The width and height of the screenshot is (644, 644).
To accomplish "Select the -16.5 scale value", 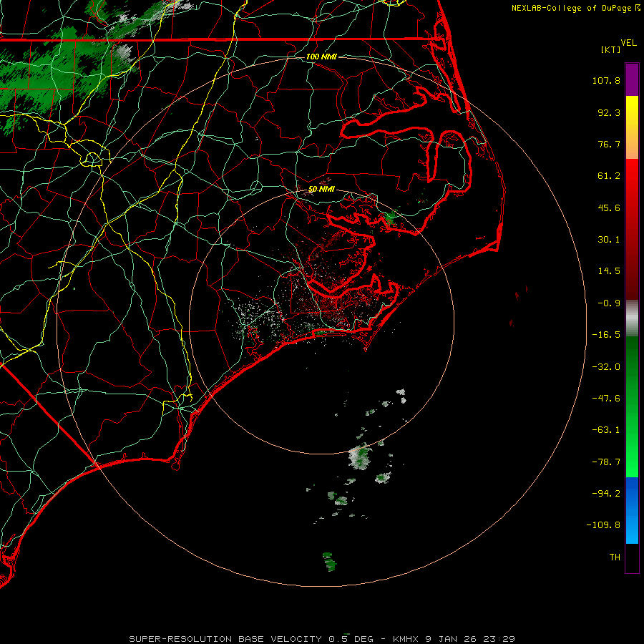I will coord(606,335).
